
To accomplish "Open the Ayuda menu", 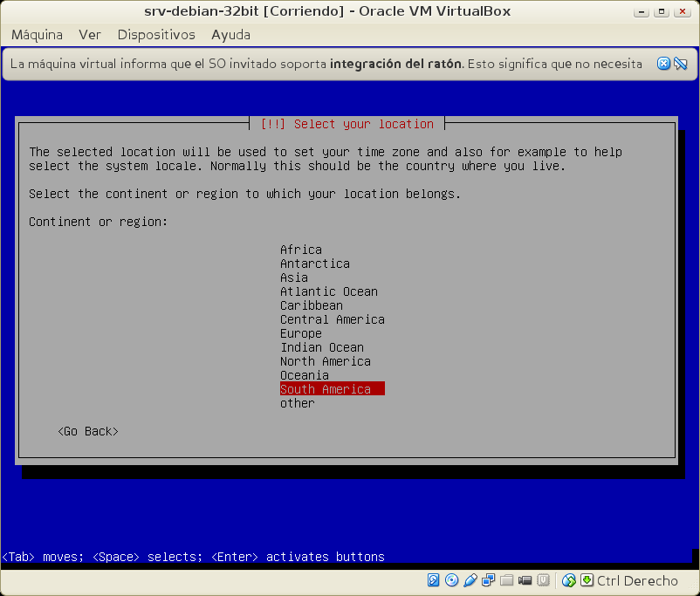I will 230,35.
